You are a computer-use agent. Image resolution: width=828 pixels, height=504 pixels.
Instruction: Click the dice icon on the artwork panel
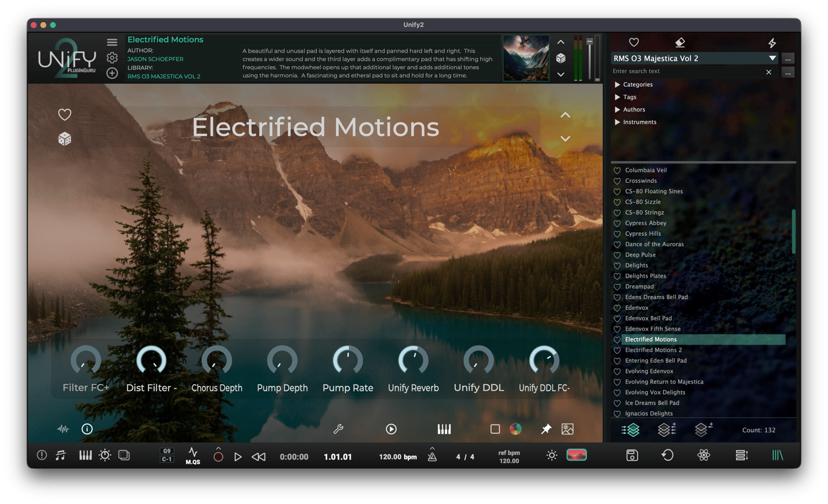click(65, 139)
